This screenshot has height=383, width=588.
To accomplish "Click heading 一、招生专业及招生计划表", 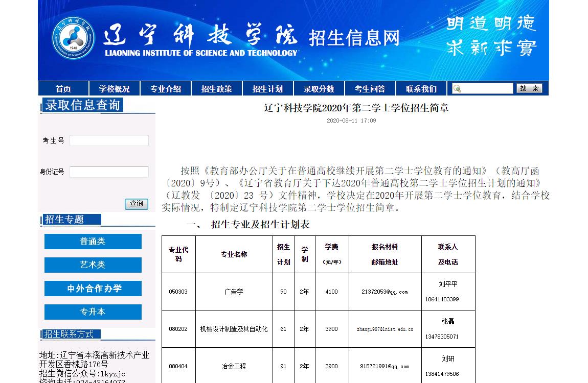I will (248, 224).
